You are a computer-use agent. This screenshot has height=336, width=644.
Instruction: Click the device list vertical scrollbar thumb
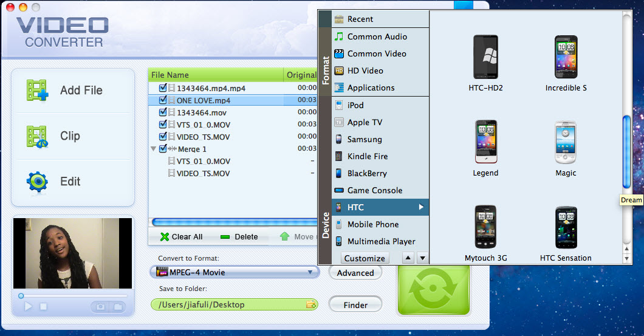[626, 152]
